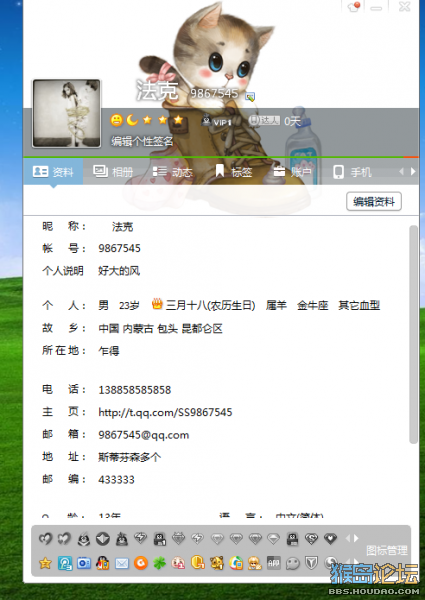
Task: Page gray badge icons to the right
Action: click(x=357, y=538)
